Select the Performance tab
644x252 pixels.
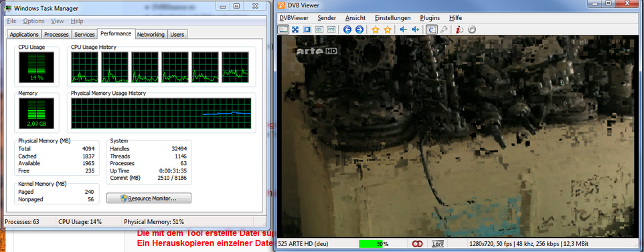pos(116,33)
